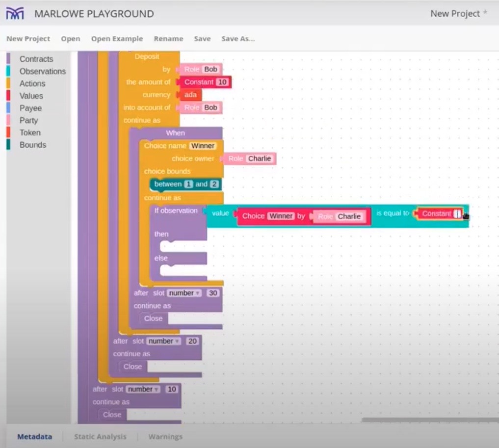
Task: Switch to the Static Analysis tab
Action: (x=100, y=437)
